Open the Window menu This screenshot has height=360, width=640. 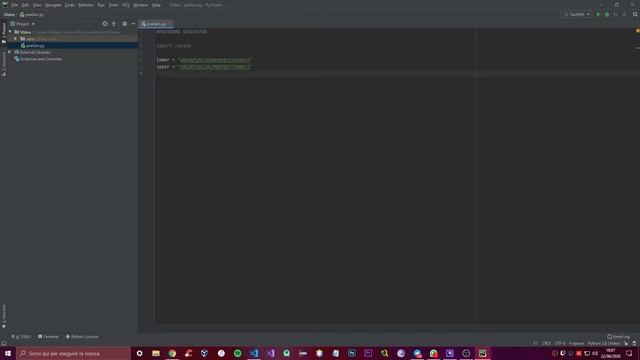coord(140,5)
